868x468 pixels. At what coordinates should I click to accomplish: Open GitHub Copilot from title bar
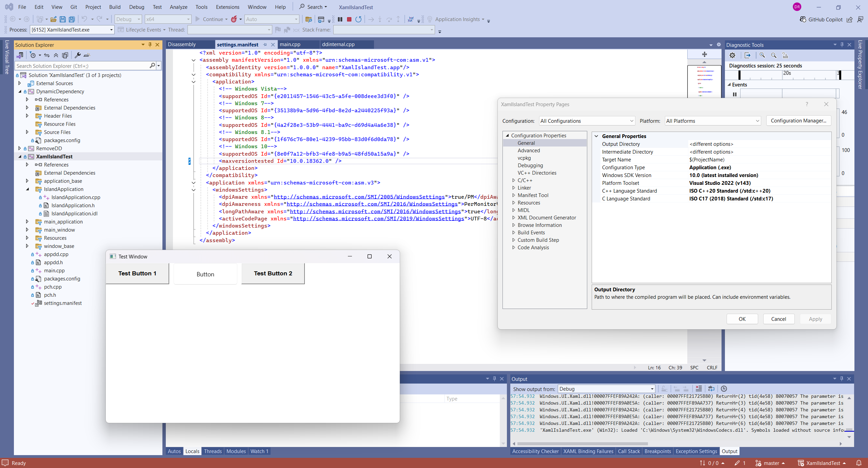[x=821, y=19]
